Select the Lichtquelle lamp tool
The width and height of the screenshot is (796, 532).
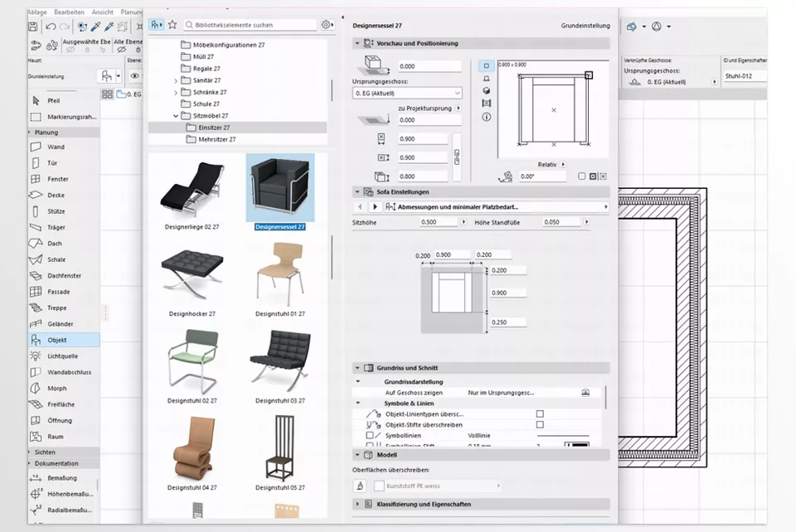pos(64,356)
